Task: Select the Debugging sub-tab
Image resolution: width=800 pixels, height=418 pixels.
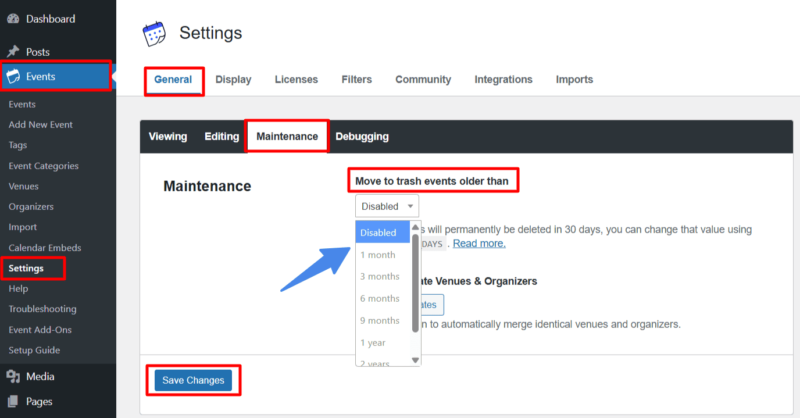Action: (x=362, y=136)
